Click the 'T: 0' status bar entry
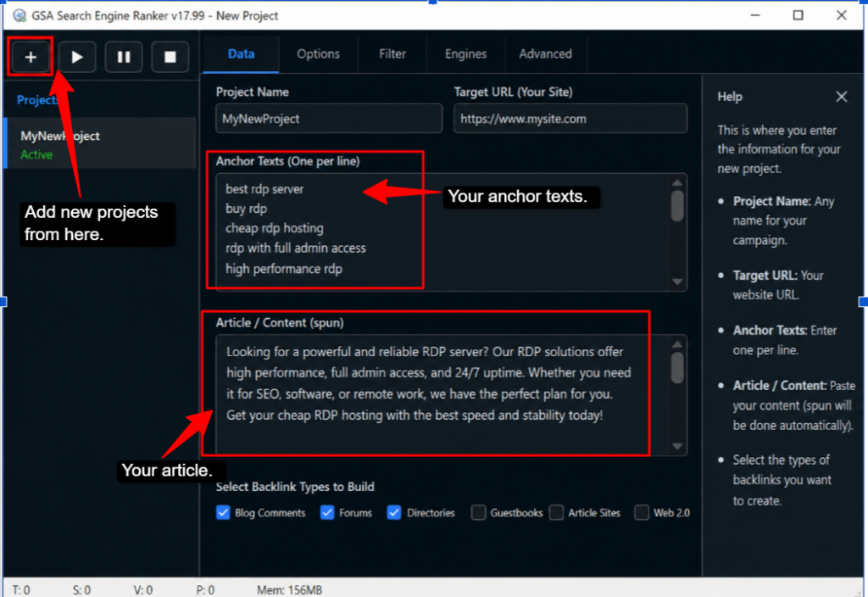This screenshot has height=597, width=868. point(21,590)
